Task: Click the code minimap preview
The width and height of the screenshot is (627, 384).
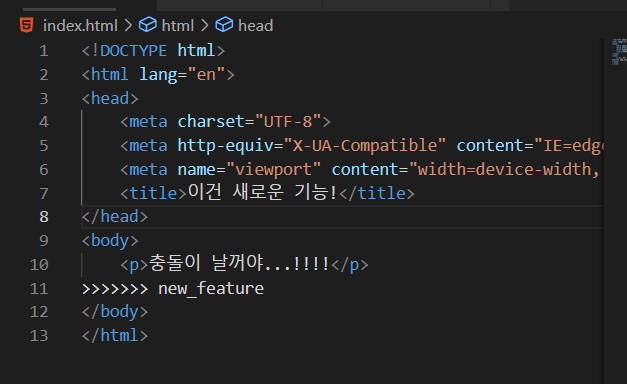Action: (x=619, y=52)
